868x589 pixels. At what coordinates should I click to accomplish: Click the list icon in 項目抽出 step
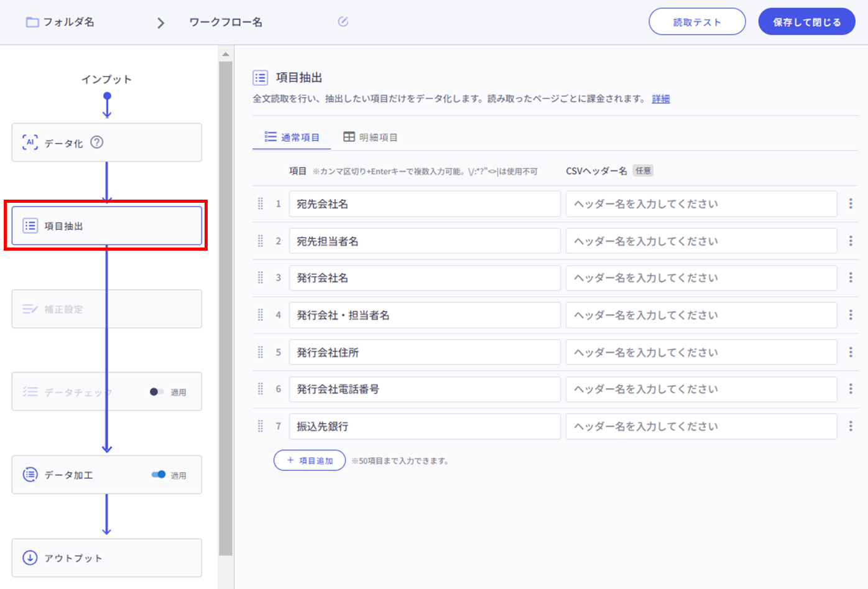pos(30,226)
